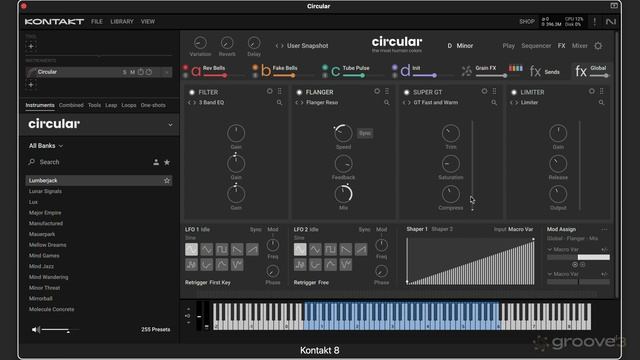Add a new instrument below Circular
The image size is (640, 360).
coord(31,85)
